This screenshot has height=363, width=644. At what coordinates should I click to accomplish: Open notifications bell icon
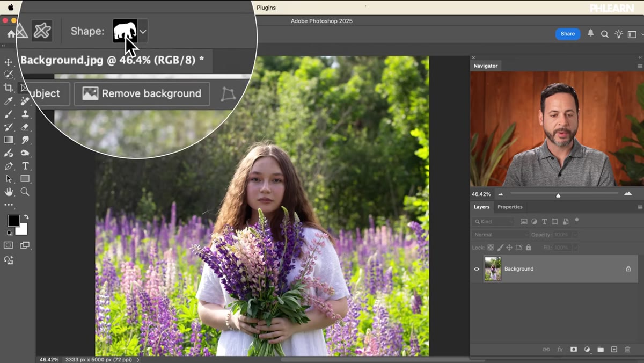tap(590, 33)
